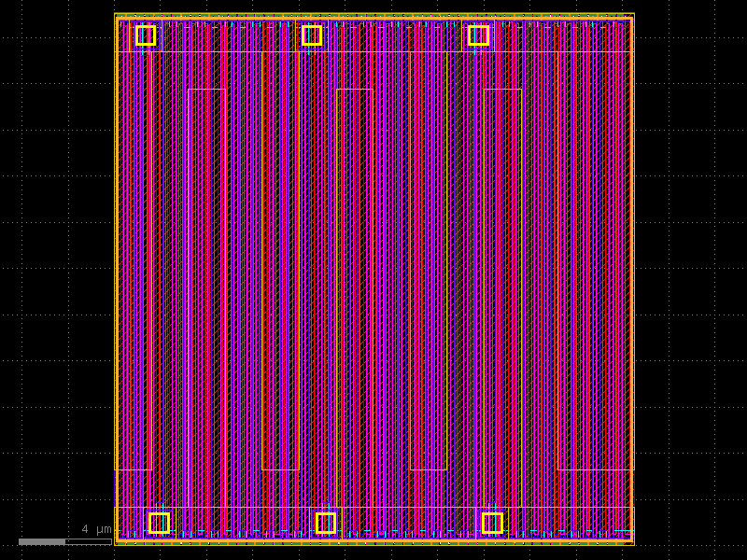The image size is (747, 560).
Task: Select the bottom-right yellow via marker
Action: tap(493, 525)
